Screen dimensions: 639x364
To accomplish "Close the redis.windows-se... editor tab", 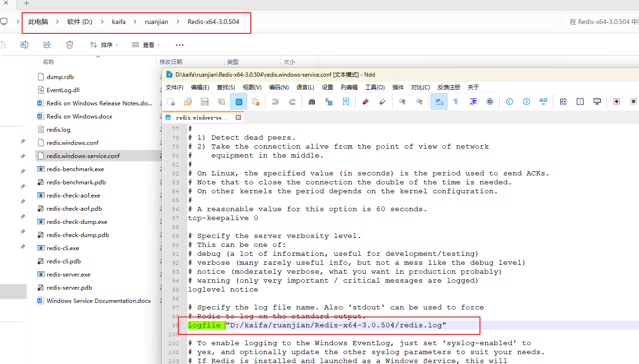I will [238, 118].
